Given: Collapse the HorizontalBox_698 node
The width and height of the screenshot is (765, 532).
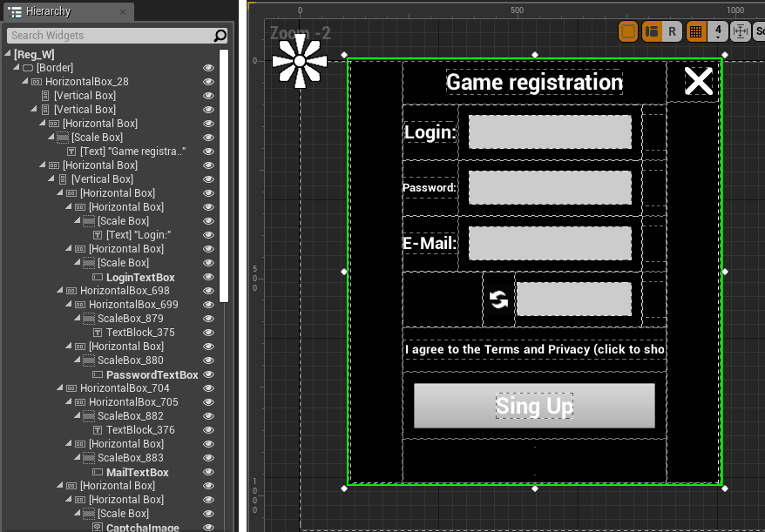Looking at the screenshot, I should (x=60, y=290).
